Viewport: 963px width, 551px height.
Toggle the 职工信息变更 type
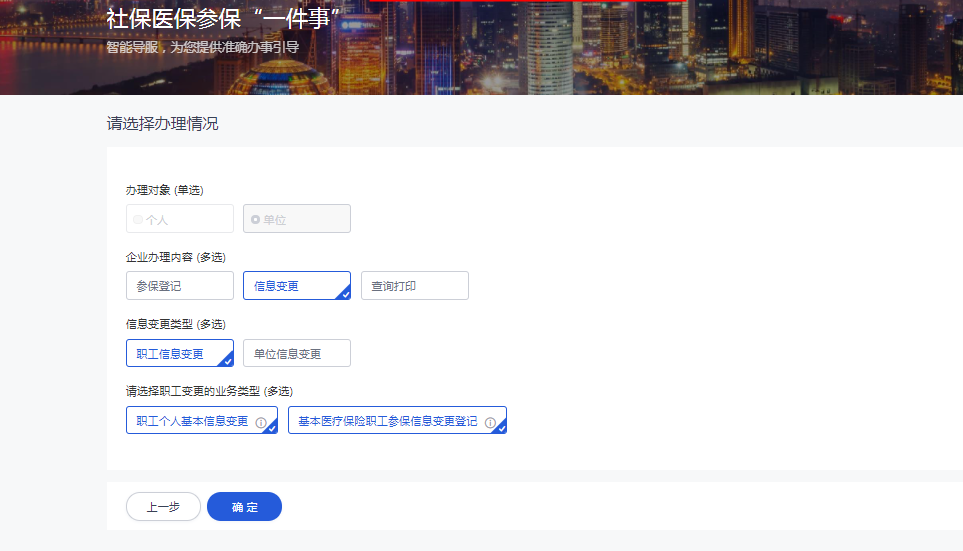(172, 354)
